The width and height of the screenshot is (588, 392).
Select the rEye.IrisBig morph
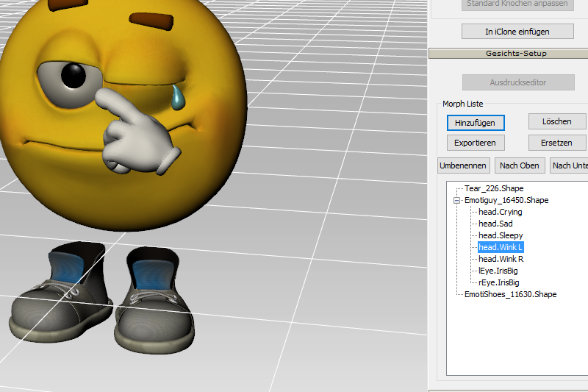point(499,282)
